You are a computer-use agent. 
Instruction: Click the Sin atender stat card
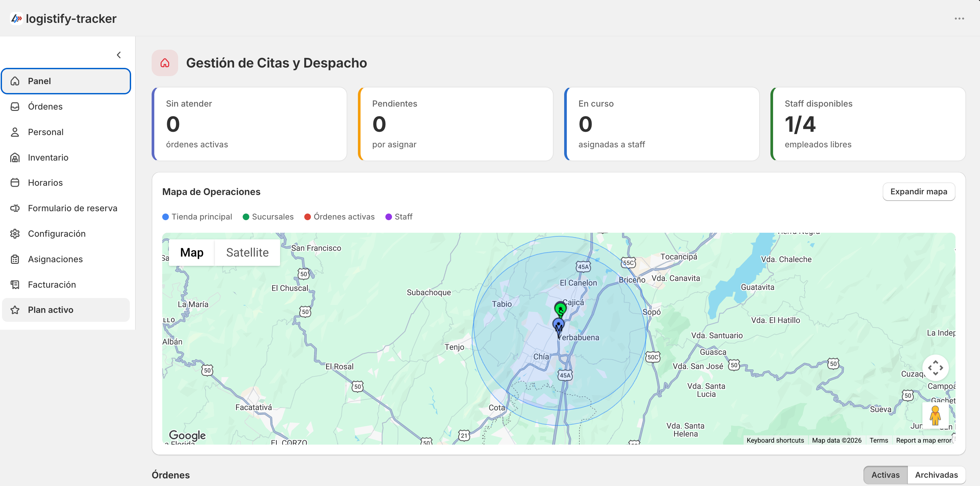point(249,124)
